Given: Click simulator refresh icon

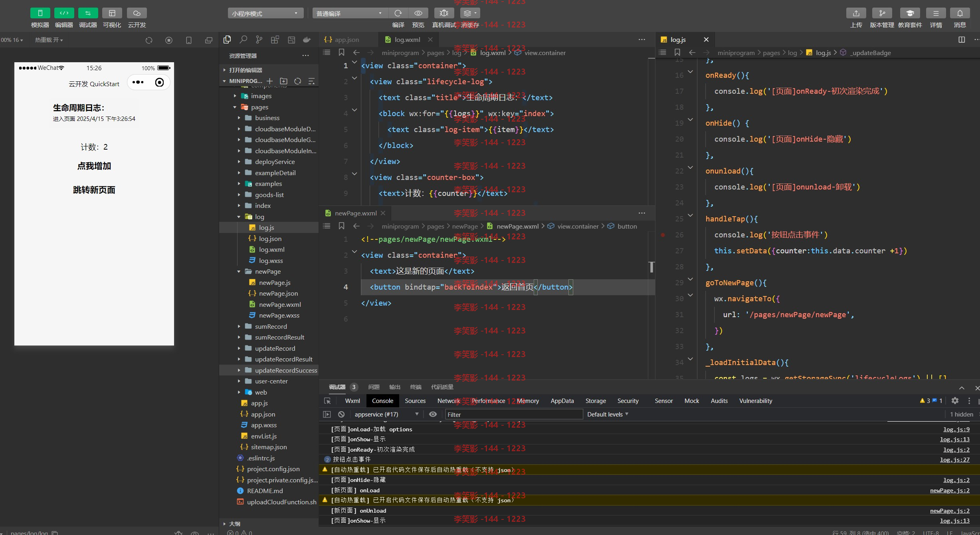Looking at the screenshot, I should tap(149, 40).
